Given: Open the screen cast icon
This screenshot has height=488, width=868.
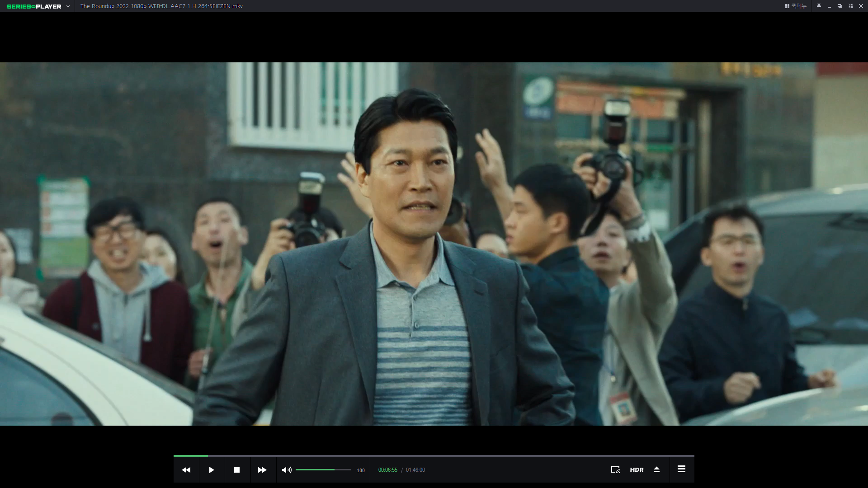Looking at the screenshot, I should pyautogui.click(x=615, y=470).
